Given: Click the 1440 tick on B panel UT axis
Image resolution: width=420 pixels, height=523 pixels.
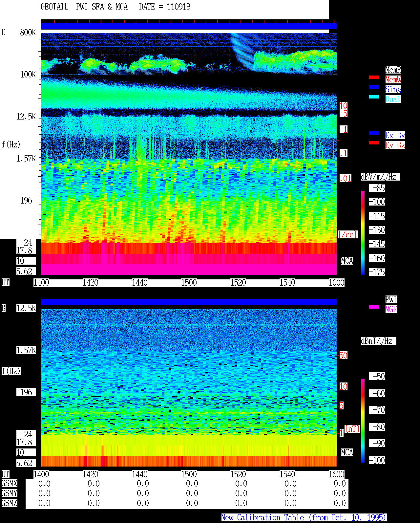Looking at the screenshot, I should (x=140, y=474).
